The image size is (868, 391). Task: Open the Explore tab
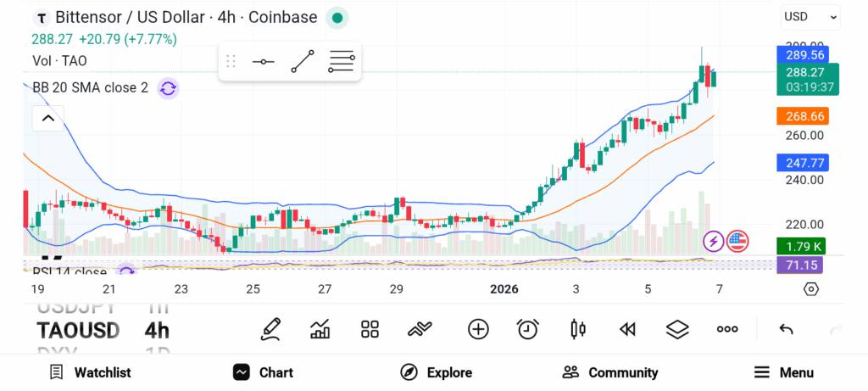436,372
